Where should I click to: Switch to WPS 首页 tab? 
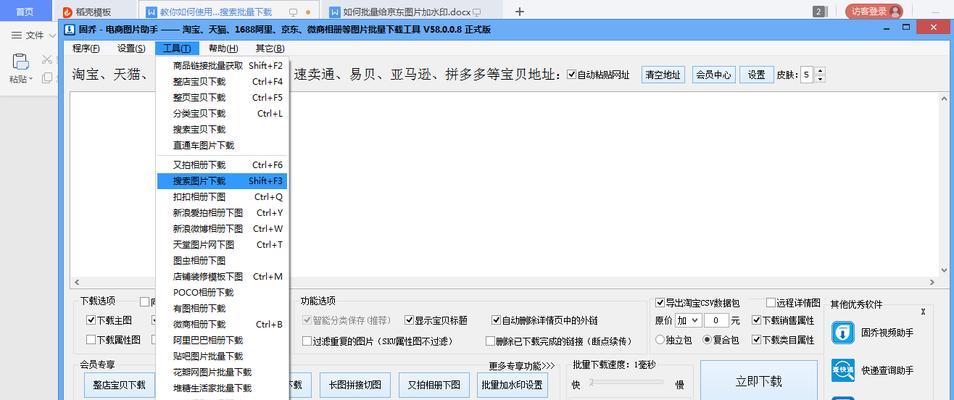coord(24,12)
